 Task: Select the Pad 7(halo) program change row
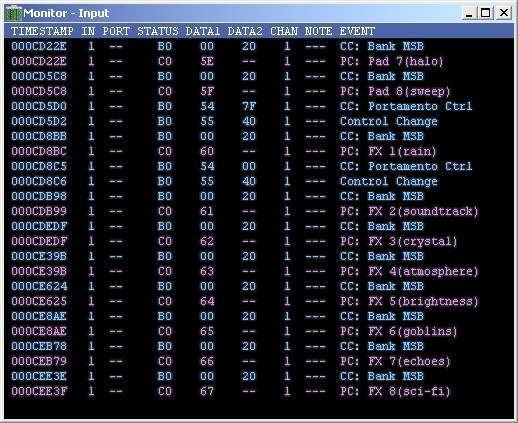point(259,61)
